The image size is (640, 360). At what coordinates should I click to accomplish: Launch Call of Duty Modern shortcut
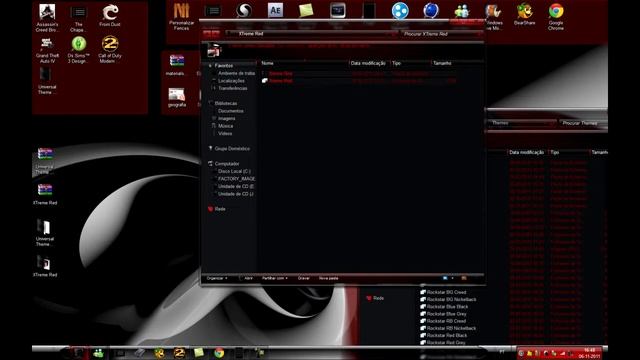coord(110,50)
